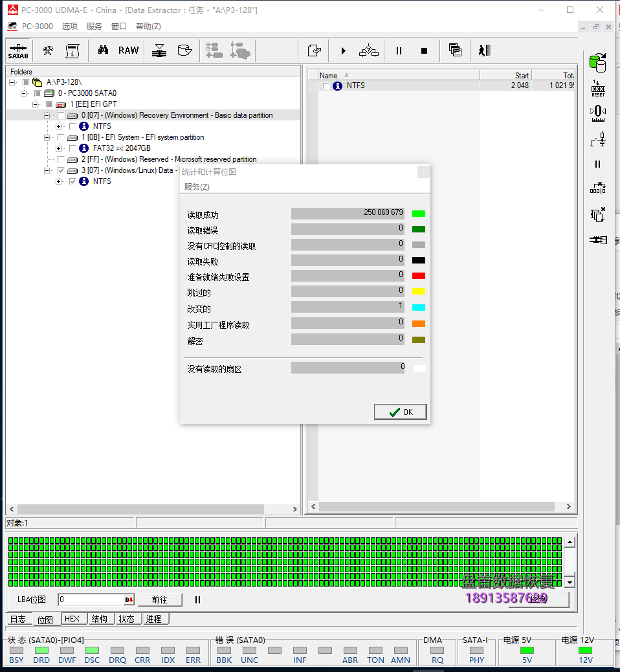This screenshot has width=620, height=672.
Task: Switch to the HEX tab at the bottom
Action: pyautogui.click(x=73, y=618)
